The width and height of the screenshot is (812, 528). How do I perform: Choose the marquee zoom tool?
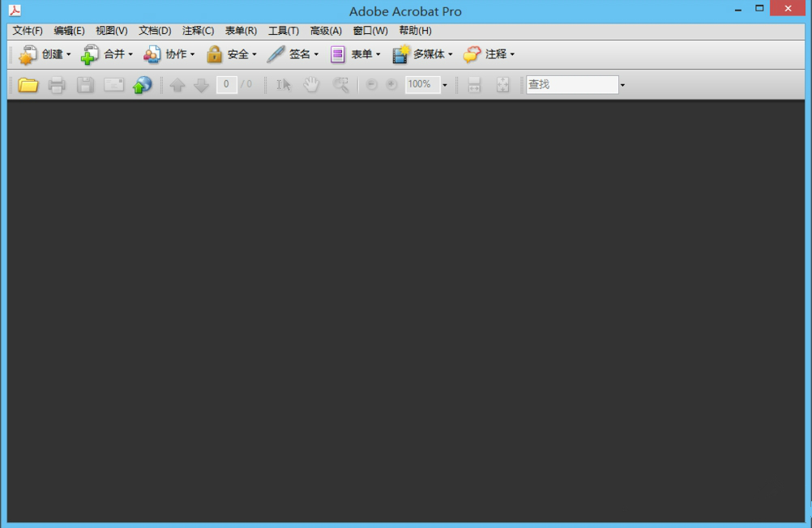pos(340,85)
